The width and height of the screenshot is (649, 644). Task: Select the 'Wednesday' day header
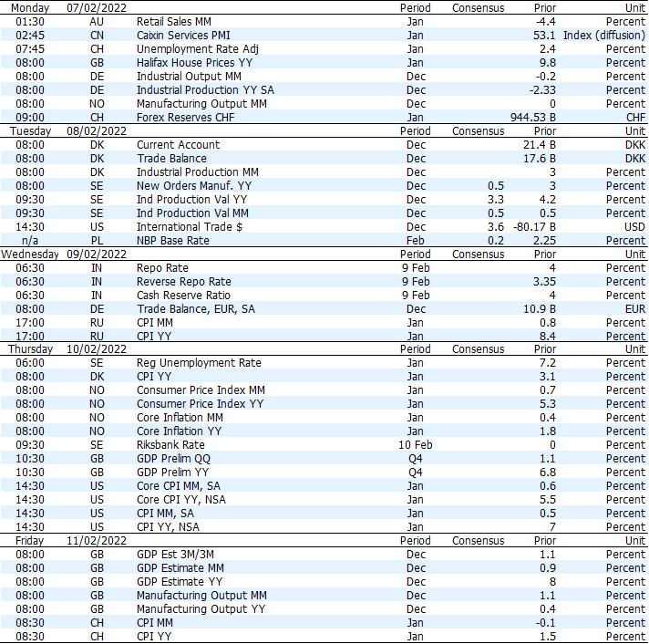30,254
